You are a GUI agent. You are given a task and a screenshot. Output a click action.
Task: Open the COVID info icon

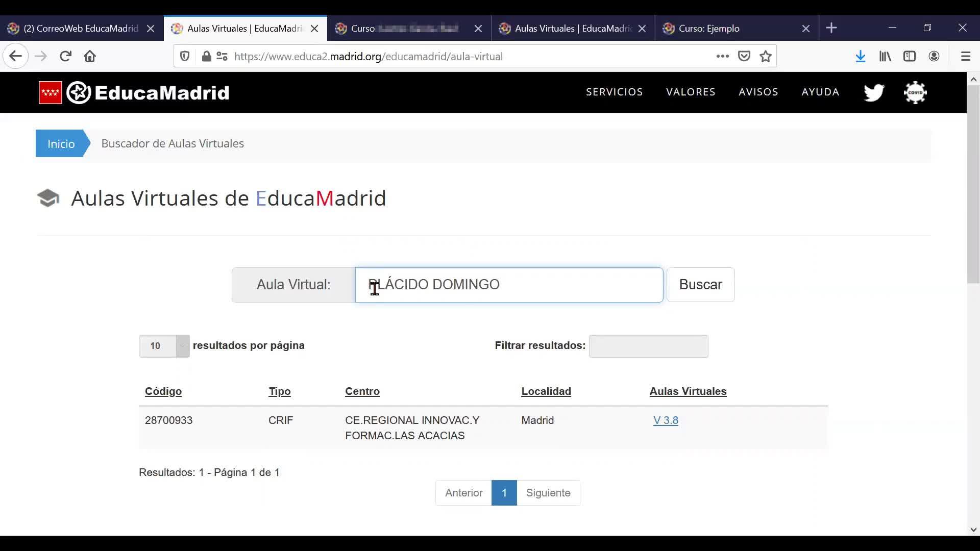click(x=915, y=92)
